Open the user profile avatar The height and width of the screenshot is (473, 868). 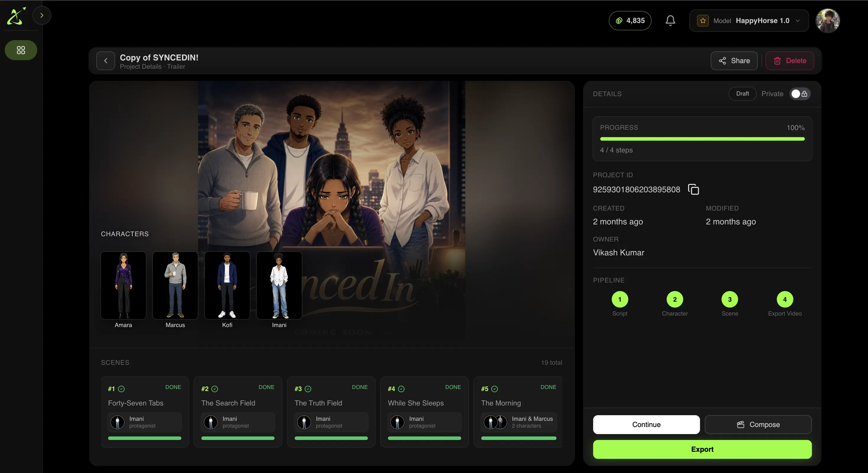tap(828, 21)
